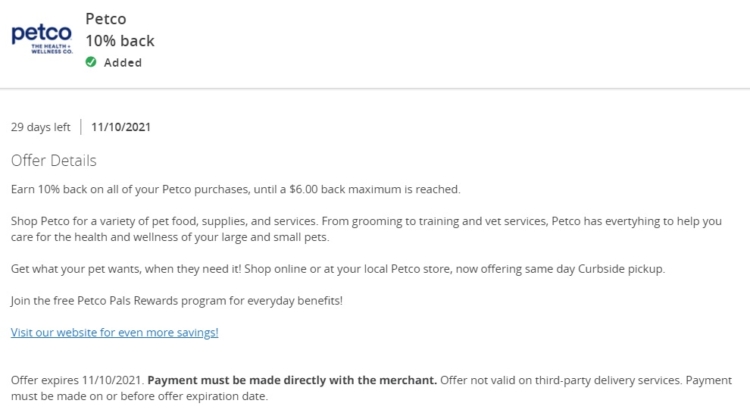Click the 11/10/2021 expiration date beside days left
Image resolution: width=750 pixels, height=416 pixels.
[121, 127]
